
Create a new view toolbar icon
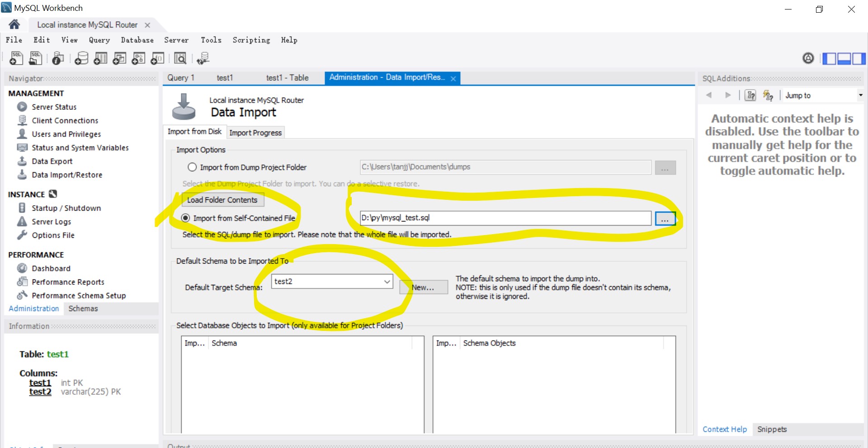(x=119, y=58)
